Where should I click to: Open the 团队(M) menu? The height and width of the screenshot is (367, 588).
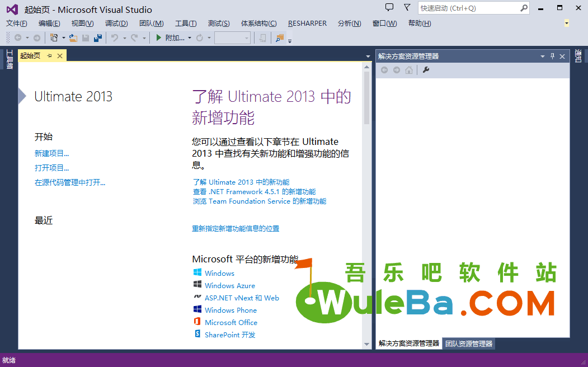tap(151, 23)
